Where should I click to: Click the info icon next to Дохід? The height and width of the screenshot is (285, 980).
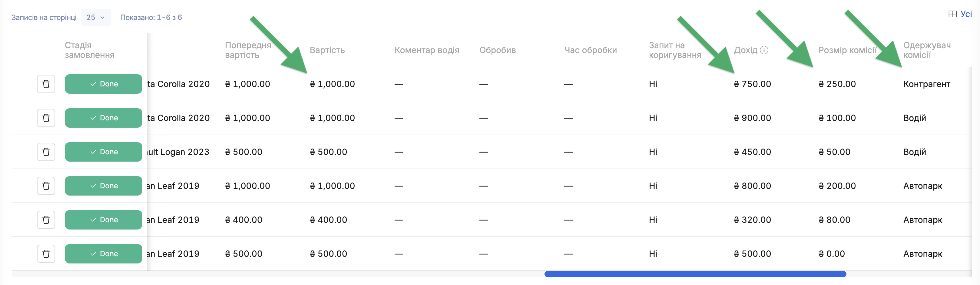tap(764, 50)
